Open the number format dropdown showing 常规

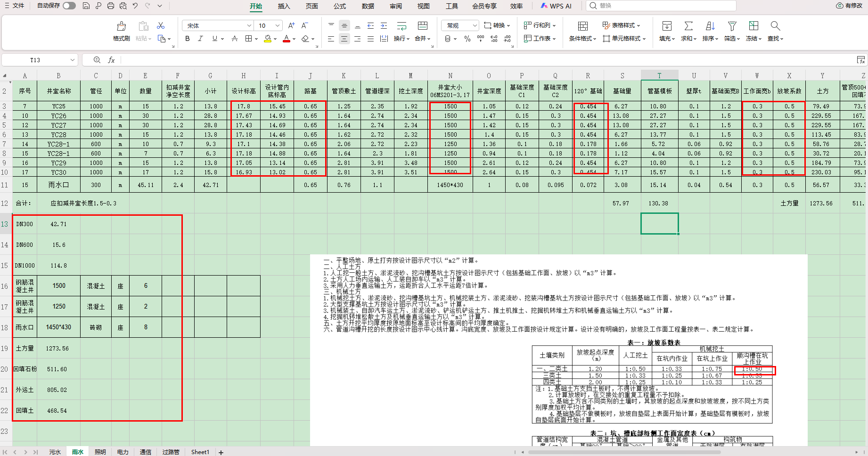475,25
